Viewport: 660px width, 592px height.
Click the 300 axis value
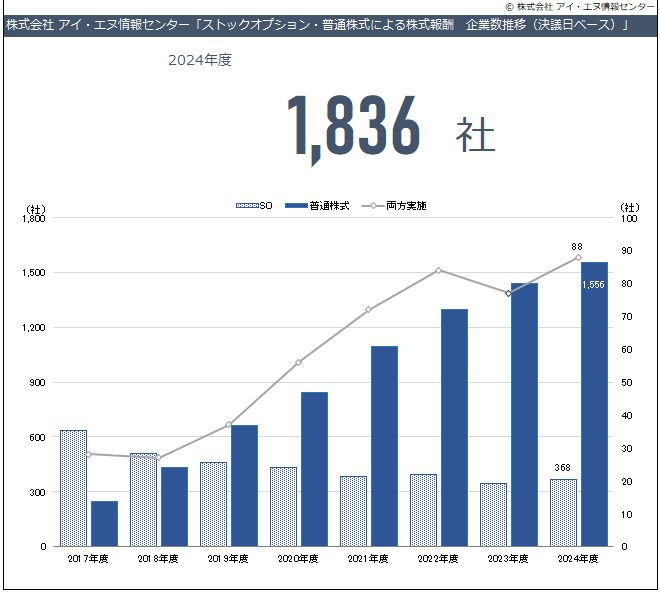tap(37, 492)
